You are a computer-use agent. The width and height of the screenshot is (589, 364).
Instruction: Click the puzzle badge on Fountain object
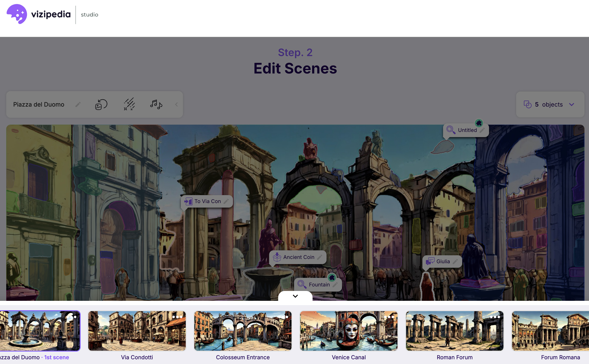pyautogui.click(x=332, y=278)
